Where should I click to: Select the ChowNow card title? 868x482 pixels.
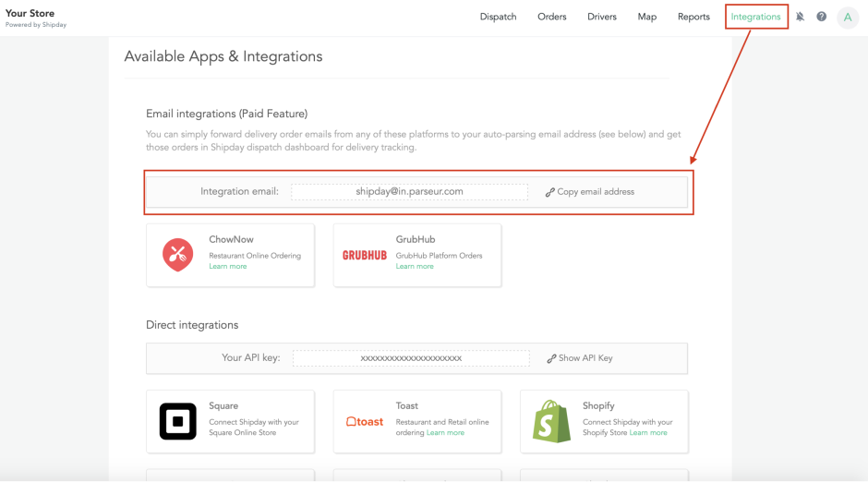pos(231,240)
